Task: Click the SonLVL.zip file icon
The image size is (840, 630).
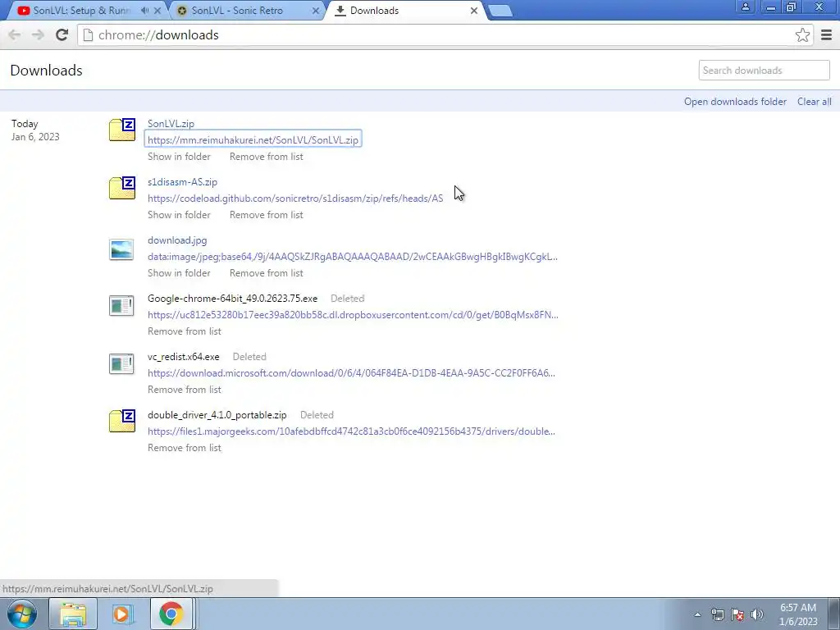Action: point(122,130)
